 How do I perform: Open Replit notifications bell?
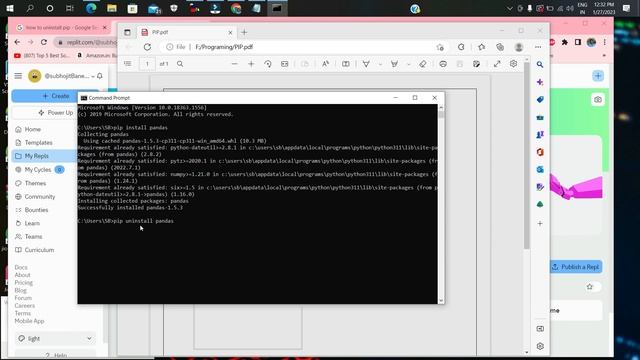click(x=100, y=76)
